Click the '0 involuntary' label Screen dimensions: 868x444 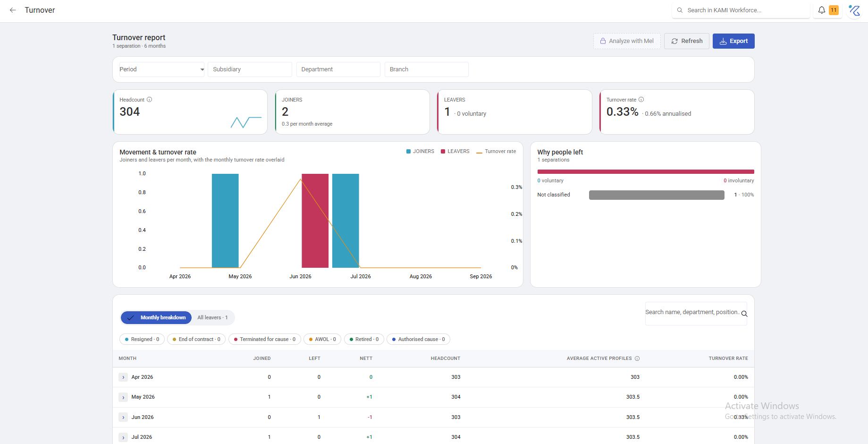click(x=739, y=181)
